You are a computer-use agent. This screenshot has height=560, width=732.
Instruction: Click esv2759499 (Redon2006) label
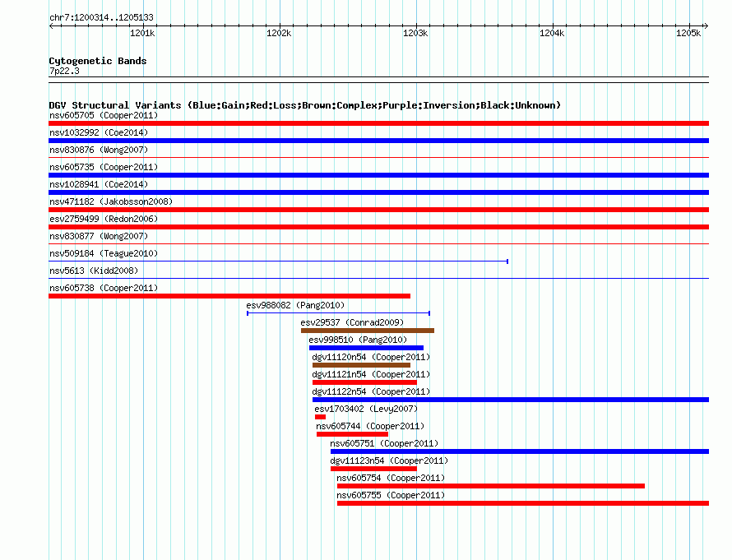pyautogui.click(x=104, y=219)
